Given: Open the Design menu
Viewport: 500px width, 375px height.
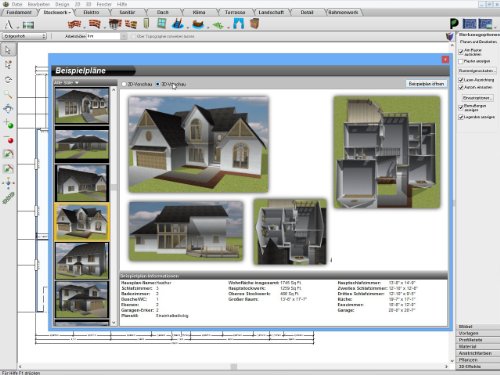Looking at the screenshot, I should click(62, 4).
